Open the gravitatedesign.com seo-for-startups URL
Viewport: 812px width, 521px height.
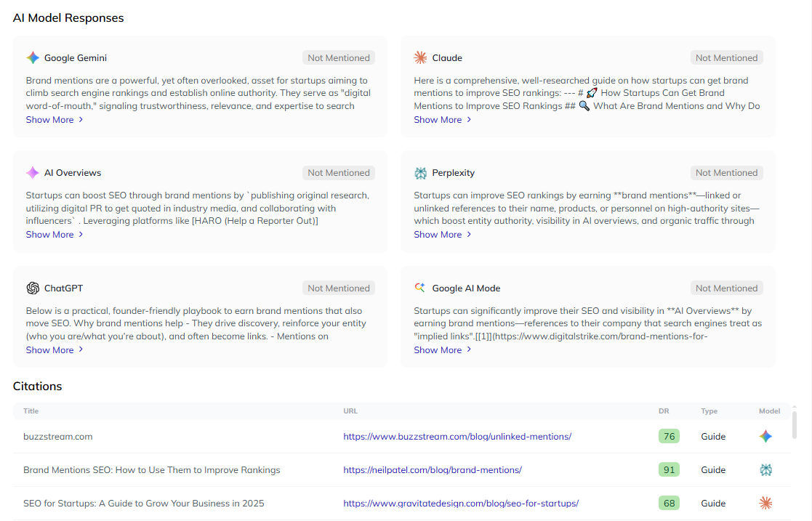pos(461,504)
